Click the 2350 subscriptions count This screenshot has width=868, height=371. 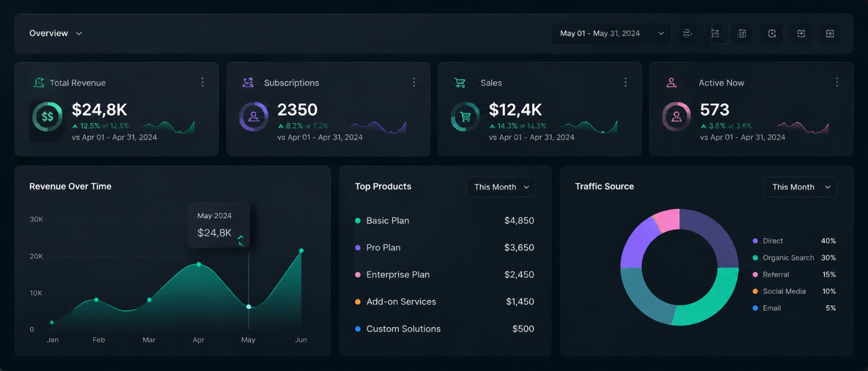point(297,110)
